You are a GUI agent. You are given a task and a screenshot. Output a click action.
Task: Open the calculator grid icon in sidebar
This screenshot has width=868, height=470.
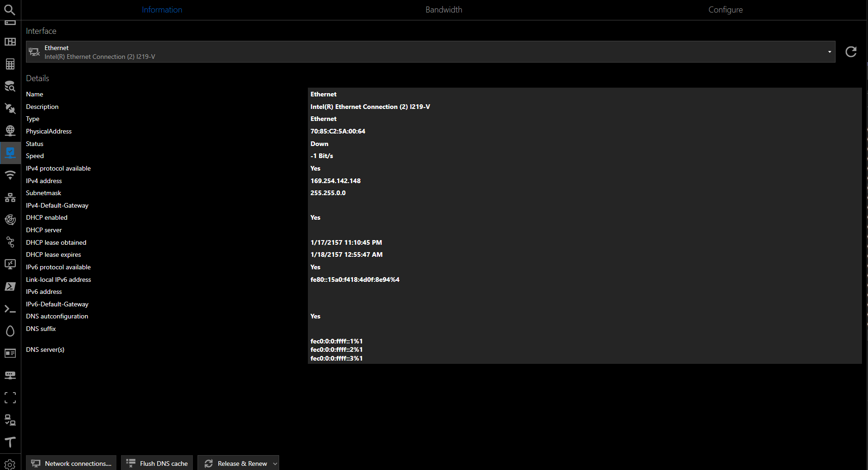10,64
